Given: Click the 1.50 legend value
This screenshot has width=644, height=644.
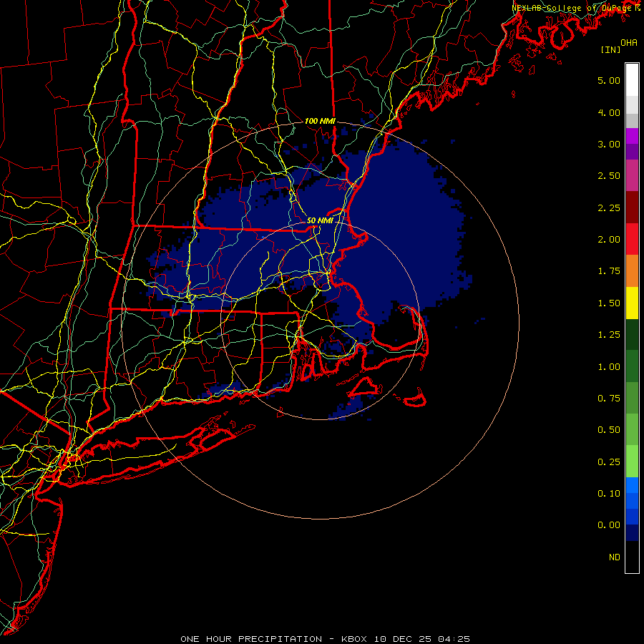Looking at the screenshot, I should click(609, 303).
